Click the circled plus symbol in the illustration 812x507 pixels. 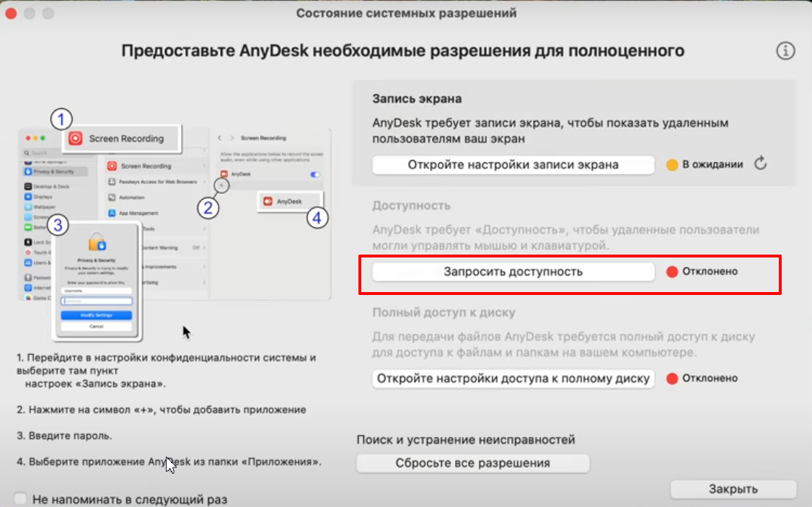222,185
